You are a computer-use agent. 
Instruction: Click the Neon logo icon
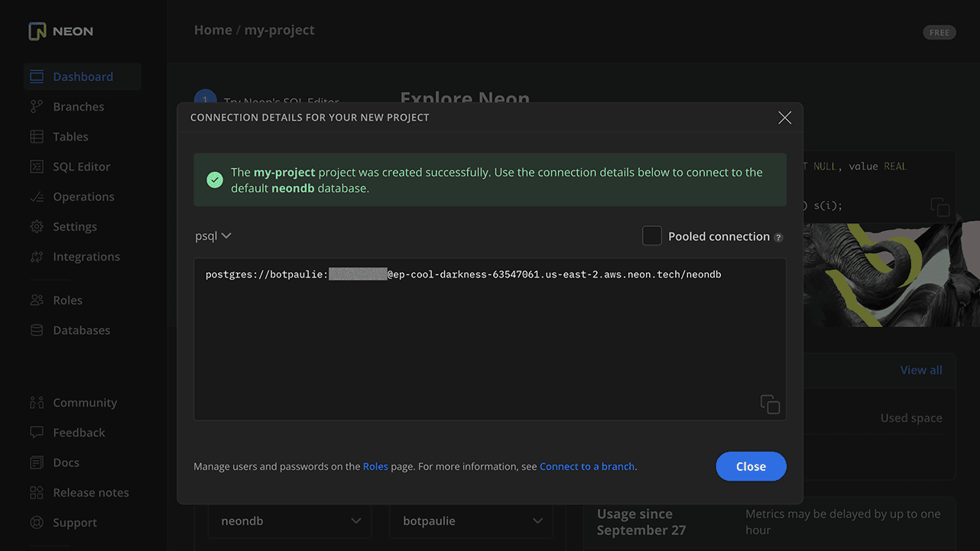(x=37, y=31)
